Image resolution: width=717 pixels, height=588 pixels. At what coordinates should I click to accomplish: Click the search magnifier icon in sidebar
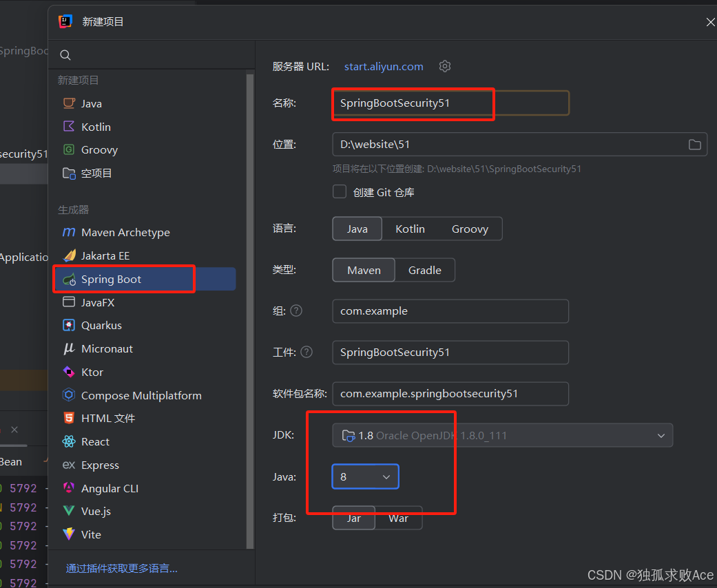click(x=65, y=55)
